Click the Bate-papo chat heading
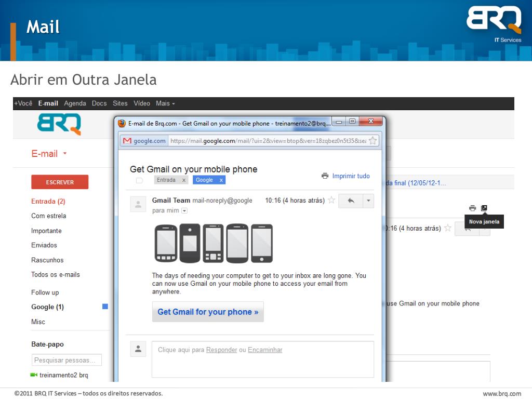This screenshot has width=532, height=399. tap(47, 344)
